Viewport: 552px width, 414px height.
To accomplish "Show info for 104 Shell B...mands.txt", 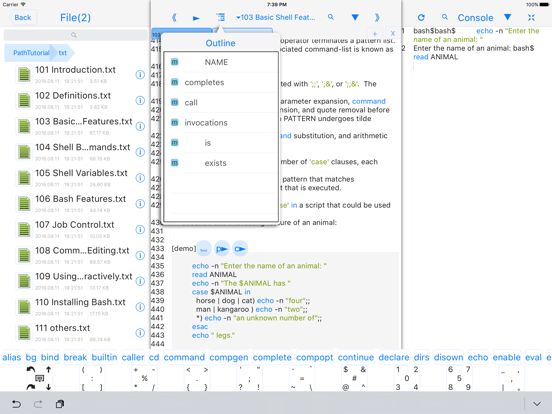I will coord(140,152).
